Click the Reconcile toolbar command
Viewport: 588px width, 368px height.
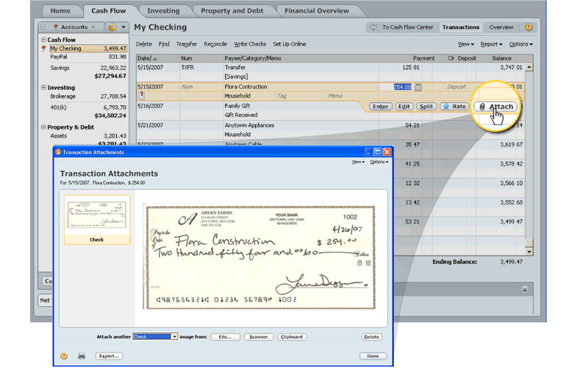(x=215, y=44)
